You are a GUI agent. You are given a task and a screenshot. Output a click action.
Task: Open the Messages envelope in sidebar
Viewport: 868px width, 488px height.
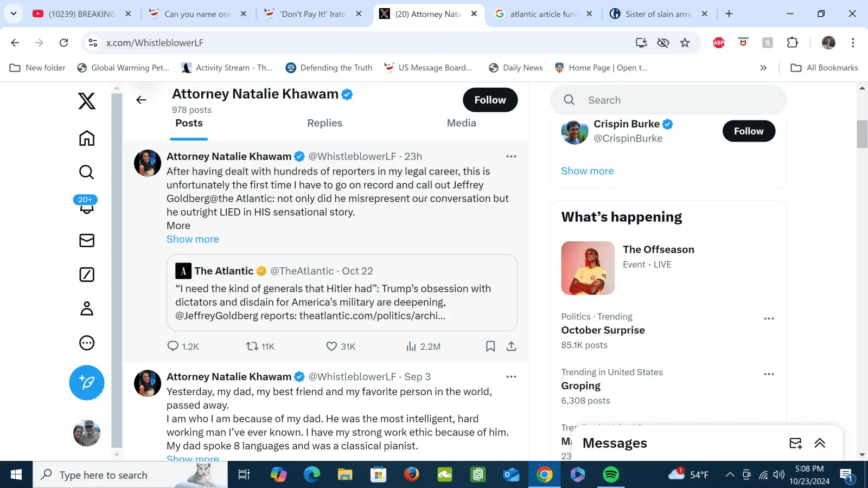87,240
